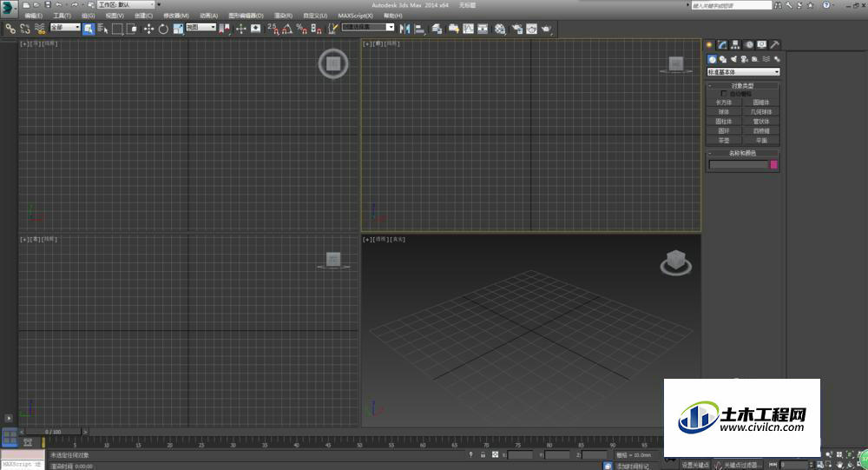
Task: Toggle the Angle Snap button
Action: point(287,29)
